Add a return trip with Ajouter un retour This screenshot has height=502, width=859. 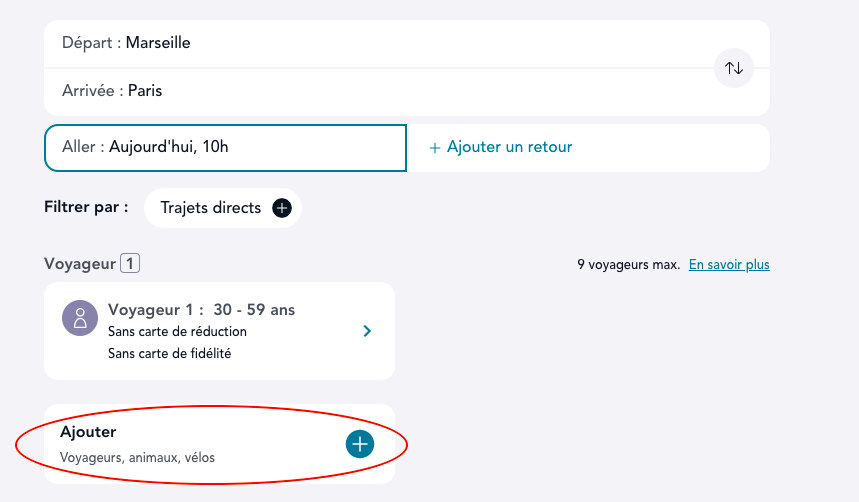point(509,148)
